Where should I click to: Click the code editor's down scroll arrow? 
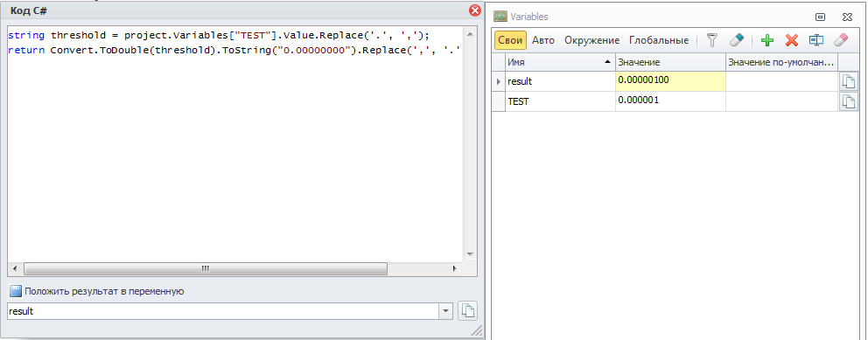click(469, 254)
